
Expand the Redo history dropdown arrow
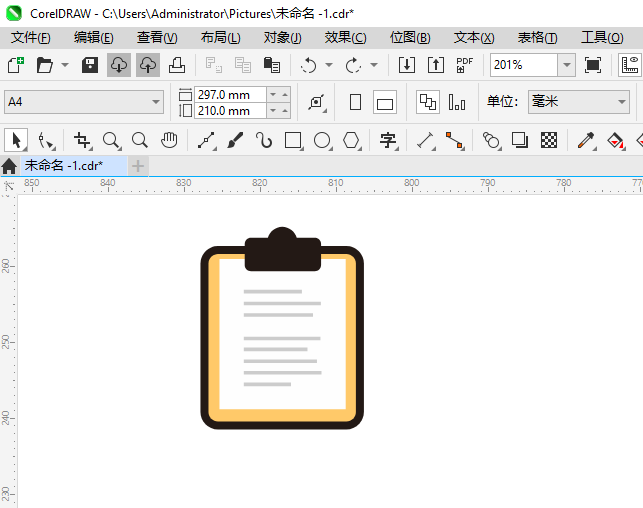coord(374,65)
